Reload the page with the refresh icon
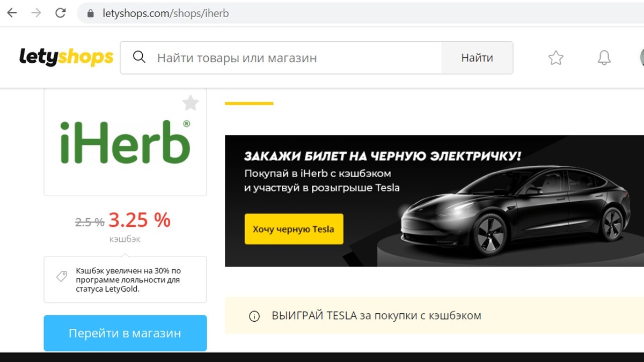 click(x=61, y=13)
